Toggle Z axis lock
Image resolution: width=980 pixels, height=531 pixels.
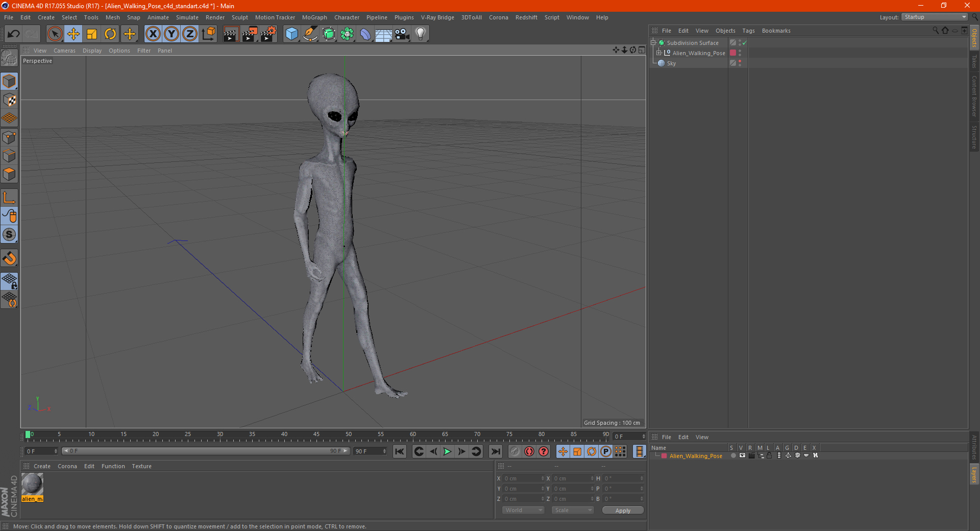190,34
